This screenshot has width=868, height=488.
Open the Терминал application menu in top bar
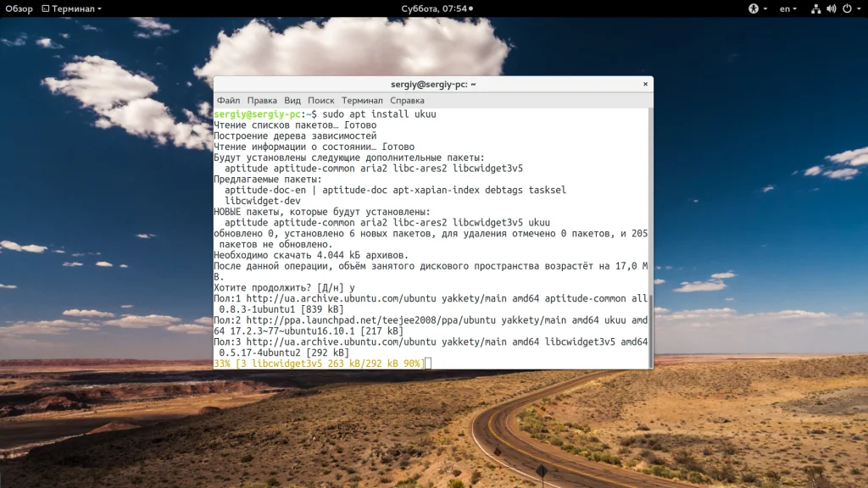(x=72, y=8)
